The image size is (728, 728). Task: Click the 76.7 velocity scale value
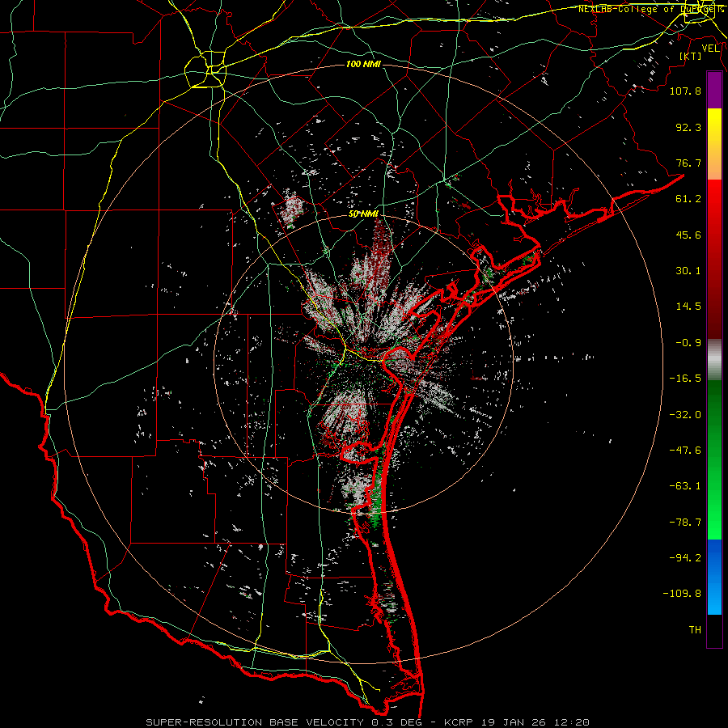[x=688, y=163]
